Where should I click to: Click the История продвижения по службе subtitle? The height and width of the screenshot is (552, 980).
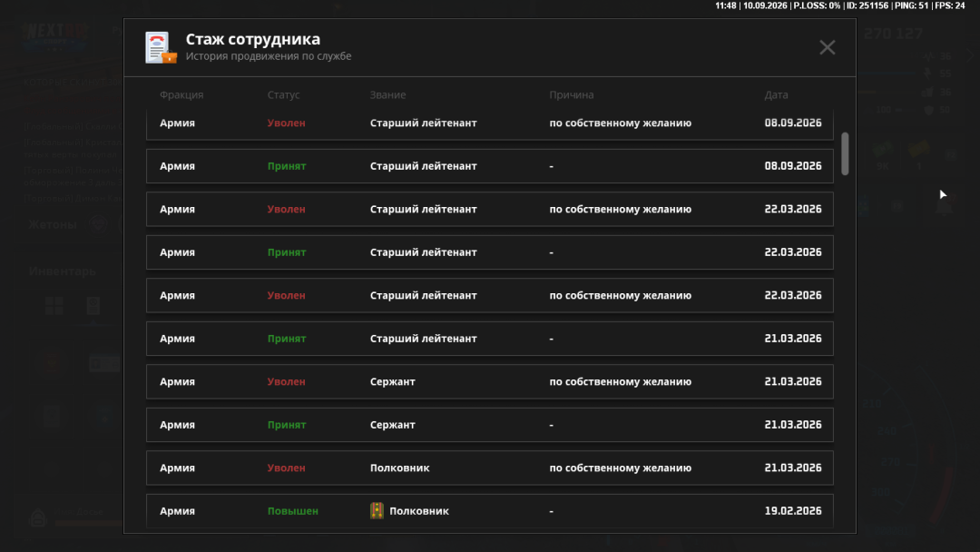[268, 56]
